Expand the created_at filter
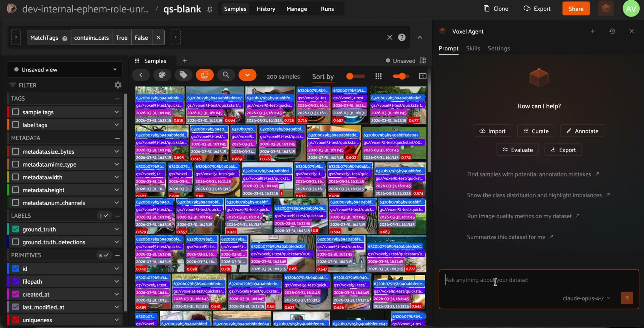644x328 pixels. click(116, 294)
